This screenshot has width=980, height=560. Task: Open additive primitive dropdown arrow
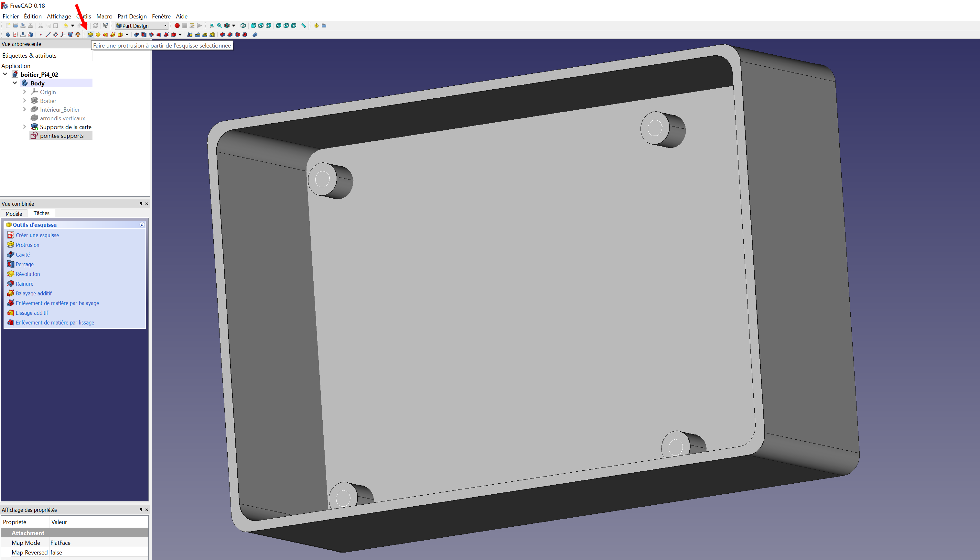127,35
